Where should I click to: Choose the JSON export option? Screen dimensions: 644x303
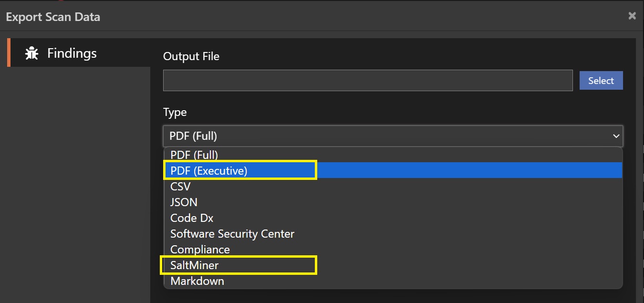[x=184, y=202]
